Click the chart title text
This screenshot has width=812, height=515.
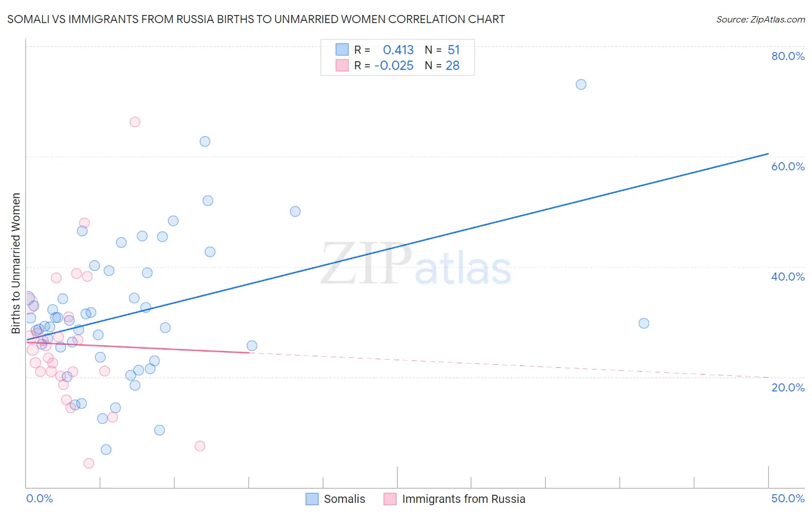tap(256, 19)
